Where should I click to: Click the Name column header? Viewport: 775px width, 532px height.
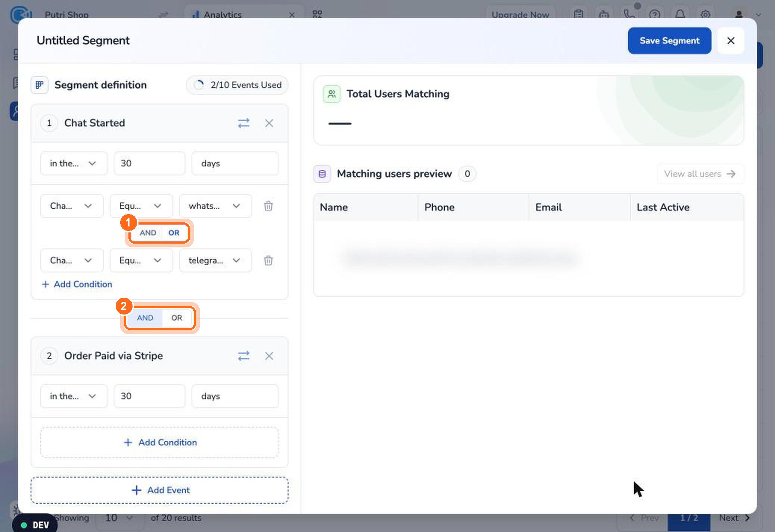click(366, 207)
